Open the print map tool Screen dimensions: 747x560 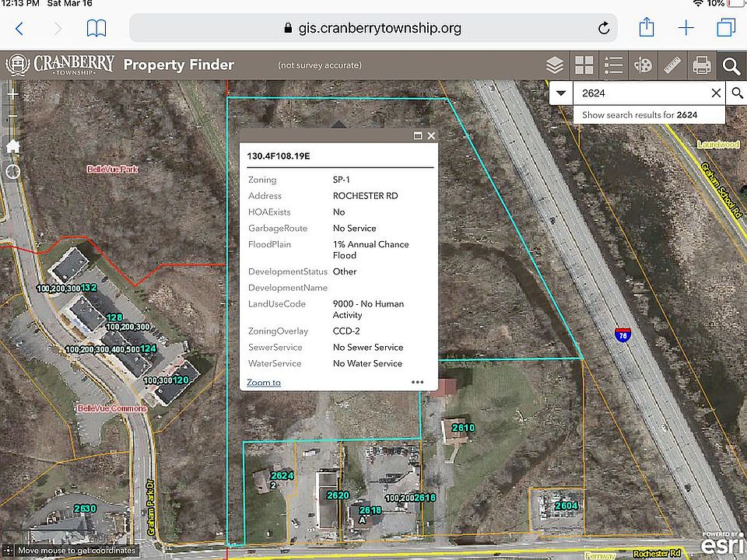point(702,65)
